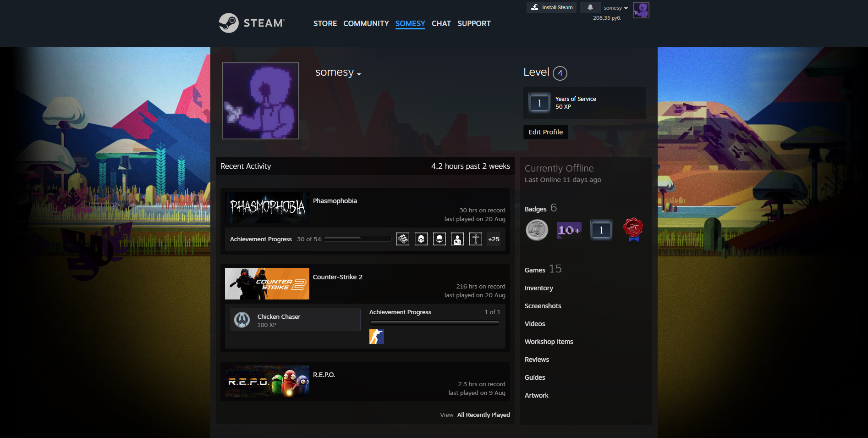Viewport: 868px width, 438px height.
Task: Click the Level label in profile header
Action: click(x=536, y=72)
